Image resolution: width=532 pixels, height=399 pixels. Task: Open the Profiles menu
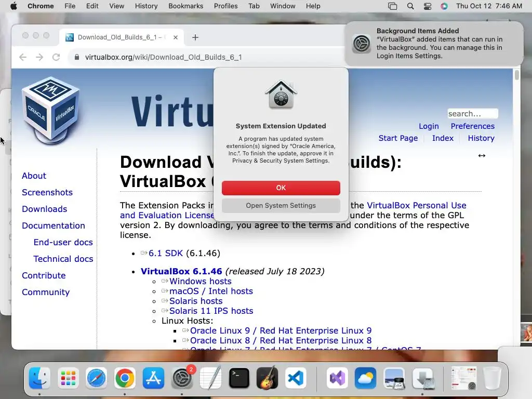225,6
